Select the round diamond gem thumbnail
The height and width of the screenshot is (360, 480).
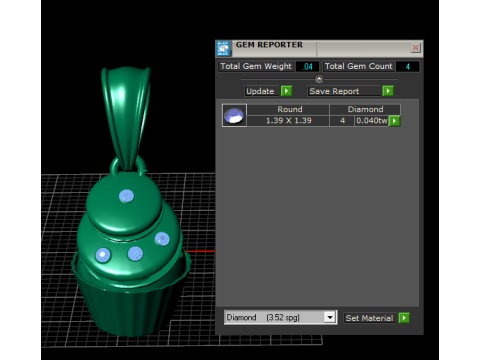point(234,115)
